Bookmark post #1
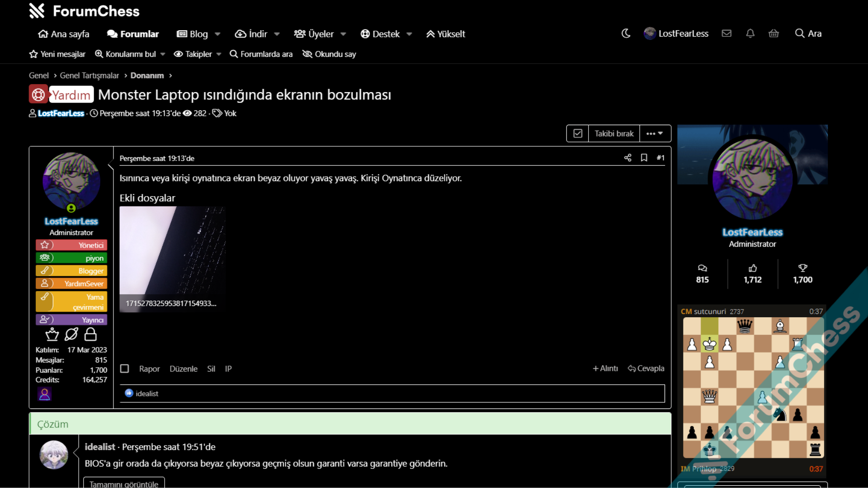Image resolution: width=868 pixels, height=488 pixels. click(644, 158)
